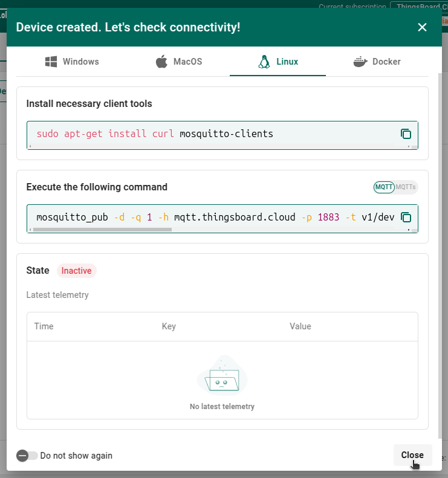Screen dimensions: 448x478
Task: Click the Value column header
Action: click(x=300, y=326)
